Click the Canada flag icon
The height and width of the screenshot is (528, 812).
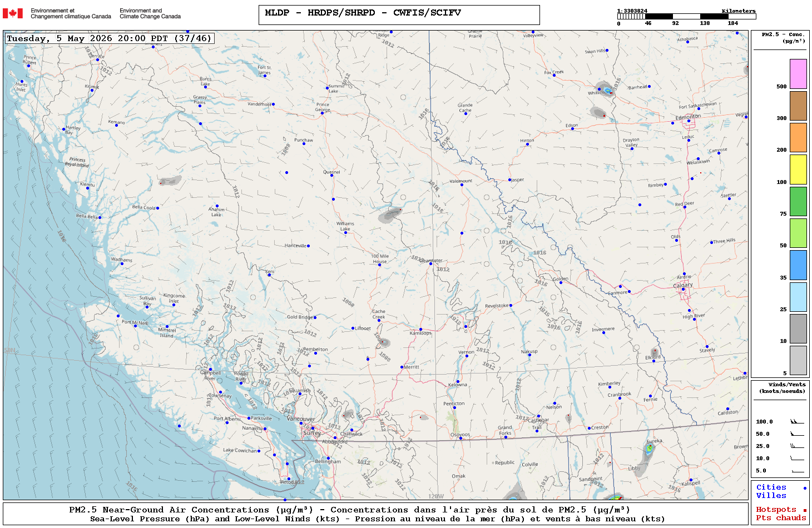point(13,13)
